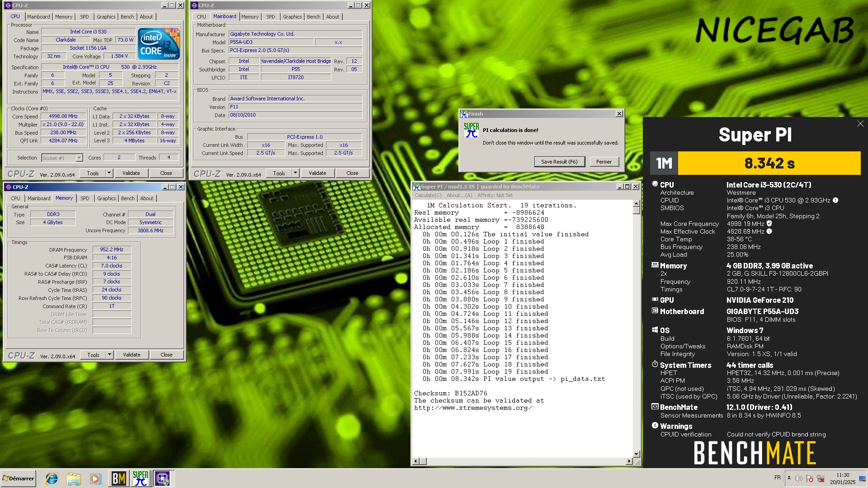Click the Memory module icon in BenchMate panel

(x=655, y=265)
